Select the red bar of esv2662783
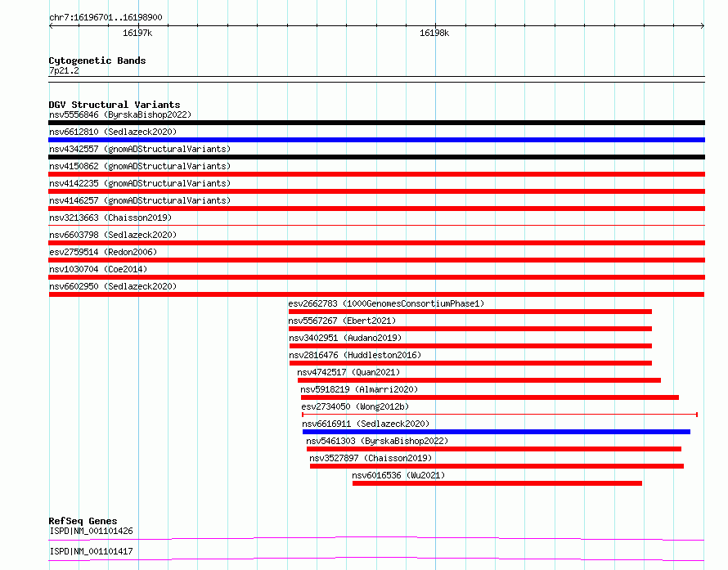 (470, 312)
